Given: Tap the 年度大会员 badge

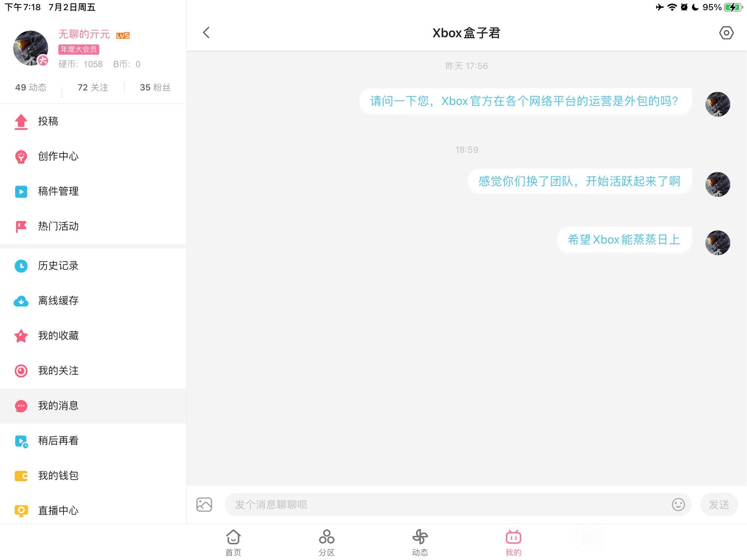Looking at the screenshot, I should (x=78, y=49).
